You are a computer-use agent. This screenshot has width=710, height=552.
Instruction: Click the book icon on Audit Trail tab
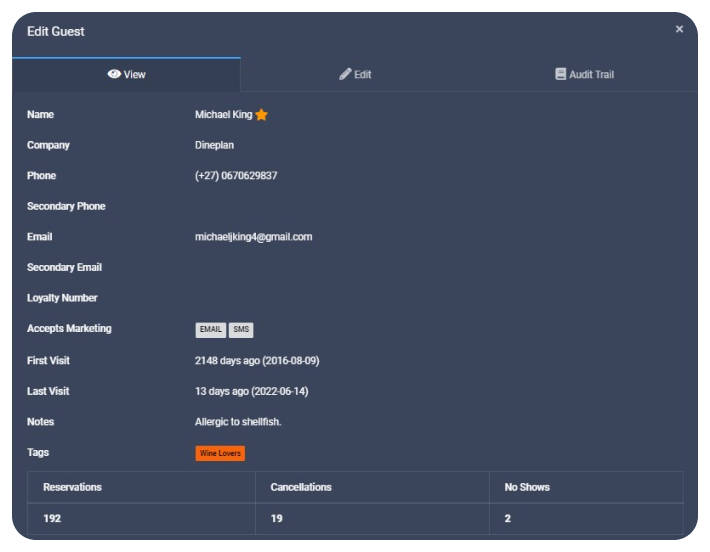coord(561,75)
